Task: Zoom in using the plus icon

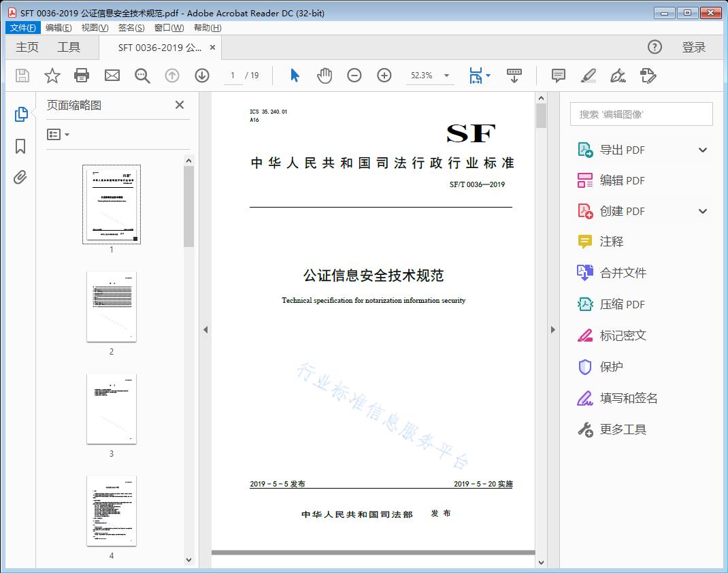Action: (384, 76)
